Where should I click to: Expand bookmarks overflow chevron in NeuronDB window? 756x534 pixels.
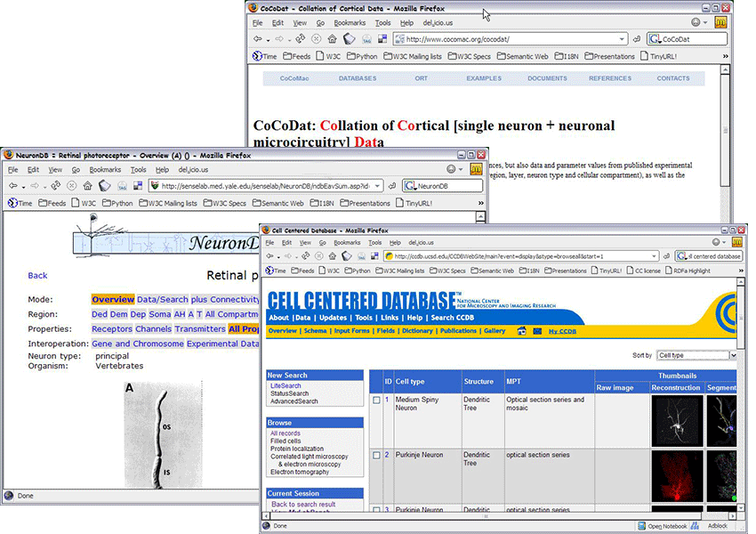click(x=481, y=203)
